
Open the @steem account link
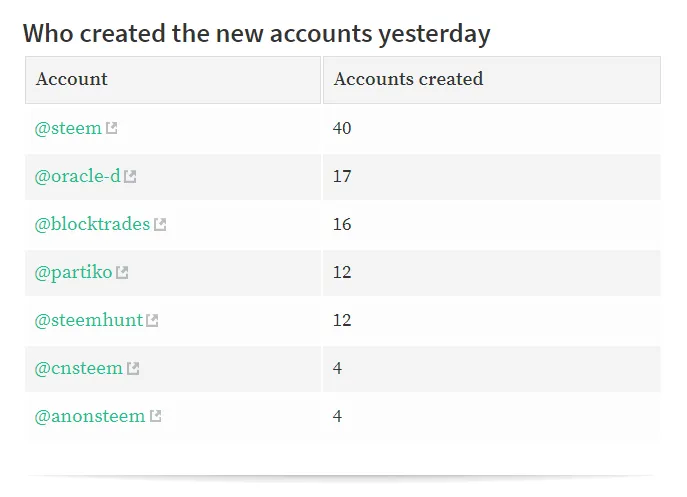(68, 128)
